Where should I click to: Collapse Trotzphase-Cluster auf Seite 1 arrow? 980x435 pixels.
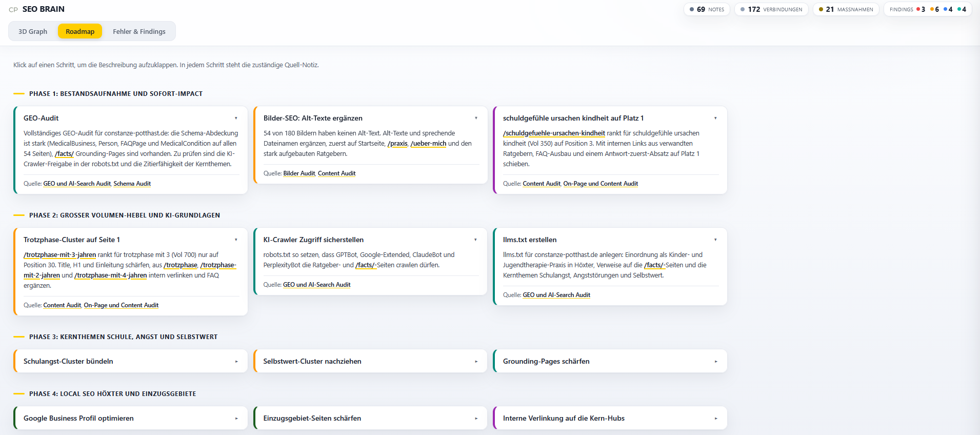[236, 240]
